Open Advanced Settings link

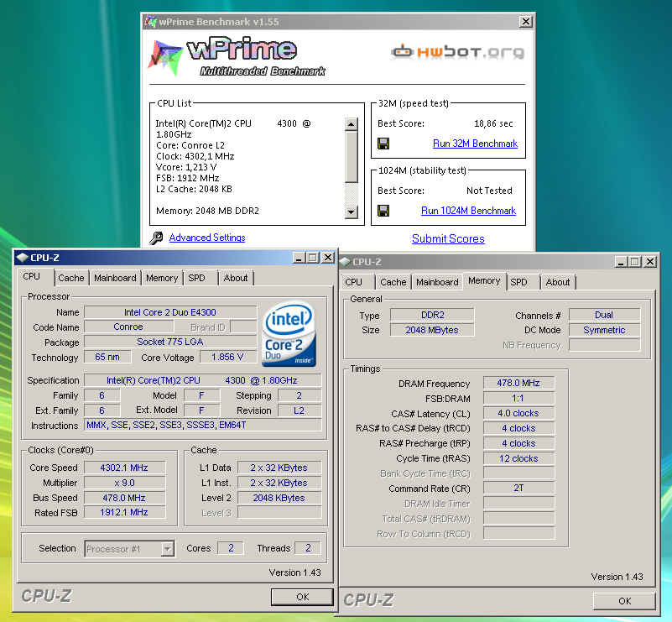pyautogui.click(x=207, y=238)
